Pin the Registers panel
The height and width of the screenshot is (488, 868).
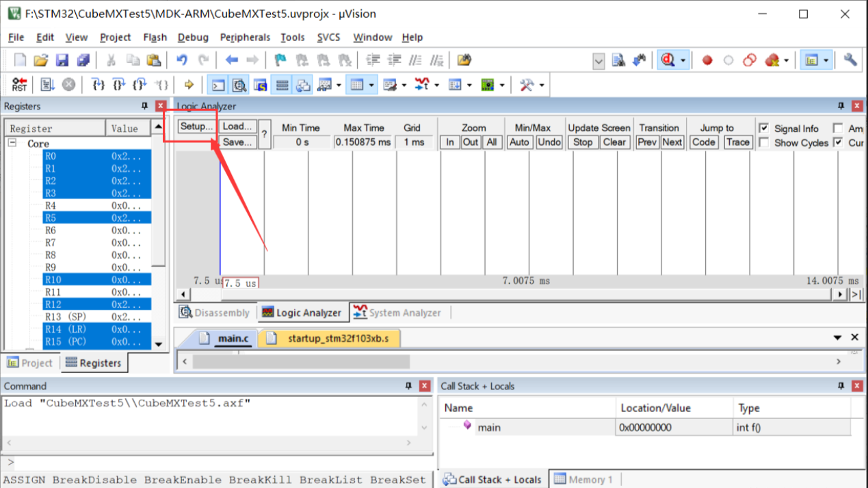pos(144,106)
